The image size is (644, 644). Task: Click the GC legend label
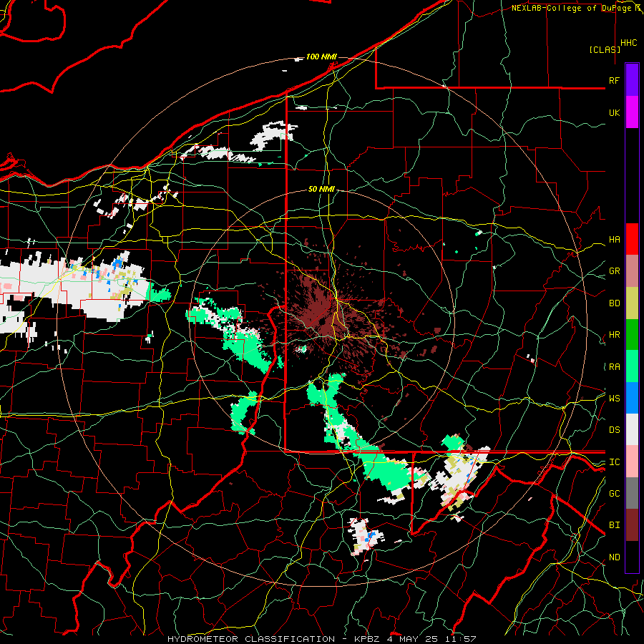click(614, 494)
